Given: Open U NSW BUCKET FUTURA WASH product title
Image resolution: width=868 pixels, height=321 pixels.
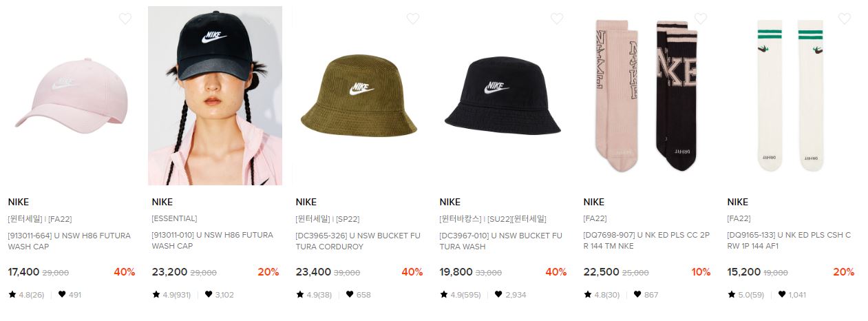Looking at the screenshot, I should point(500,240).
